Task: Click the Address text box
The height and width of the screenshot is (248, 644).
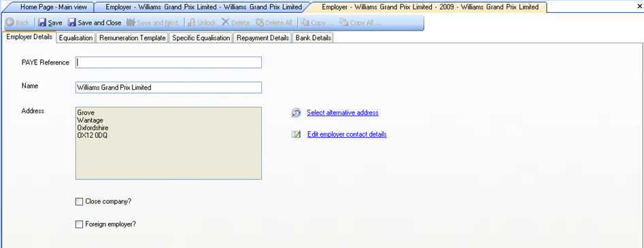Action: pos(169,143)
